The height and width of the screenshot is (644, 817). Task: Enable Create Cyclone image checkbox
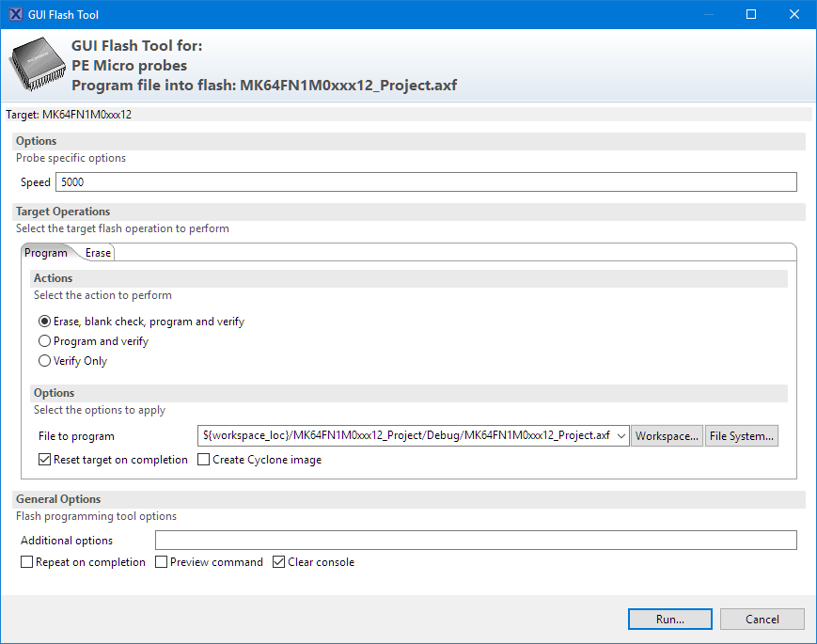pyautogui.click(x=204, y=460)
